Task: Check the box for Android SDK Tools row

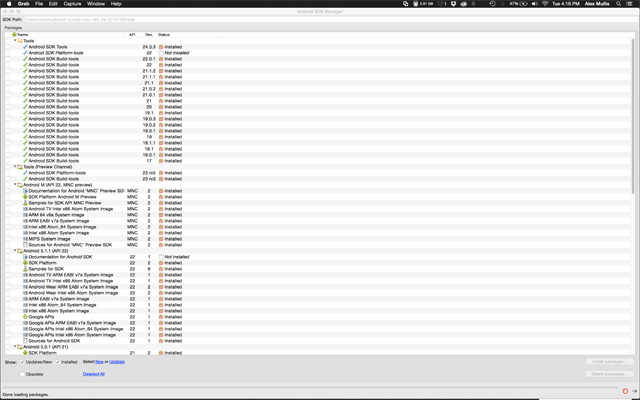Action: pyautogui.click(x=8, y=47)
